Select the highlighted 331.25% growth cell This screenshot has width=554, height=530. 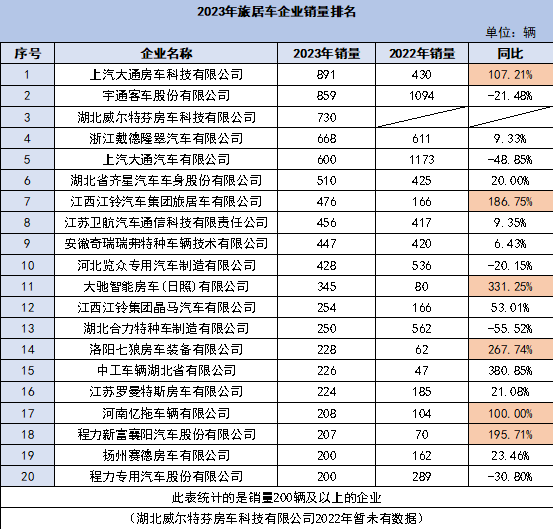click(511, 286)
